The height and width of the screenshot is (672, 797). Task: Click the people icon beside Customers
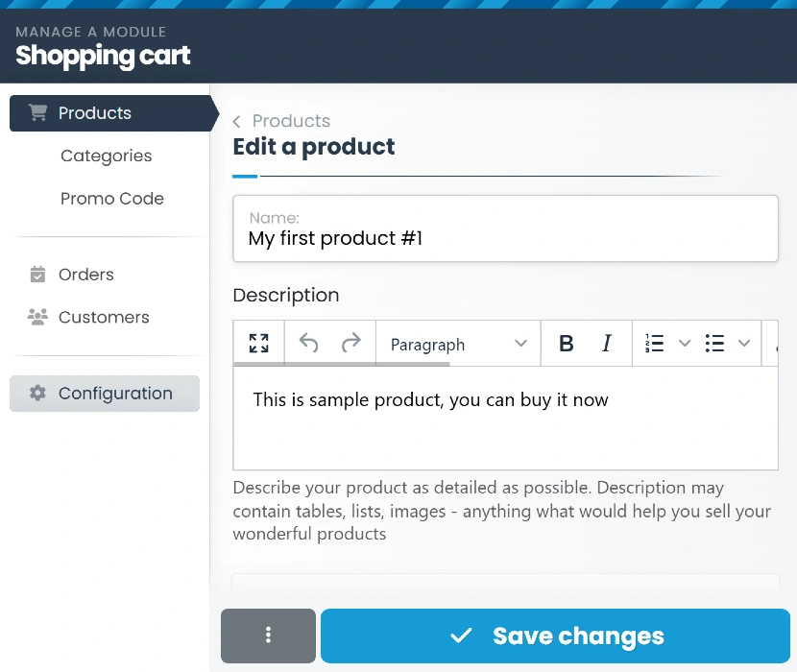[37, 317]
